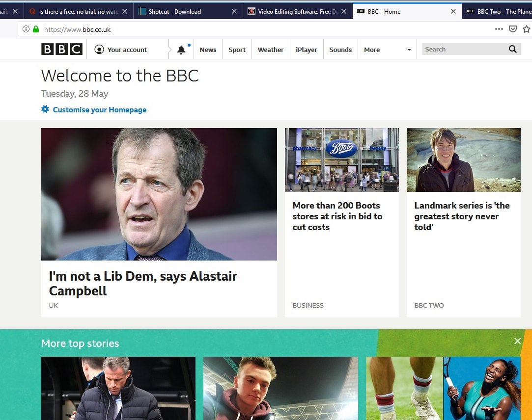Click the Boots storefront image

pos(342,159)
